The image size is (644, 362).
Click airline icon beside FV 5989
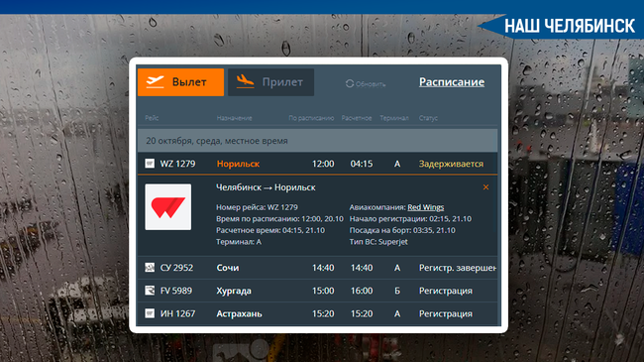(150, 291)
